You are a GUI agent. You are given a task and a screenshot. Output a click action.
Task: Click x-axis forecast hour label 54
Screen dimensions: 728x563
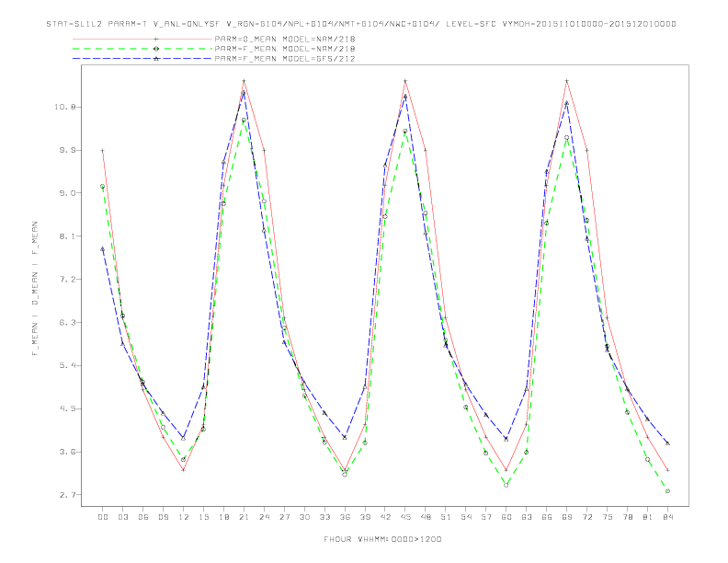click(466, 517)
